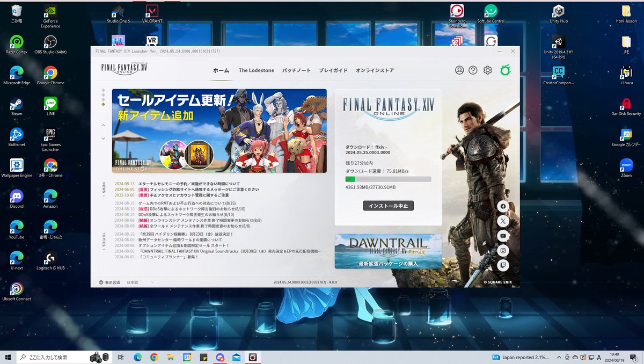644x364 pixels.
Task: Open OBS Studio (64bit) desktop shortcut
Action: (x=50, y=44)
